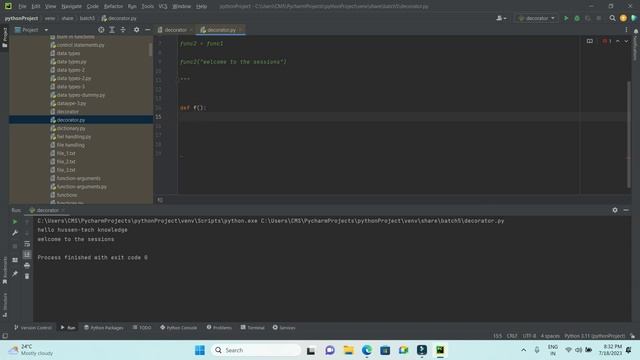Hide the Run panel with minus icon
Viewport: 640px width, 360px height.
click(x=626, y=210)
